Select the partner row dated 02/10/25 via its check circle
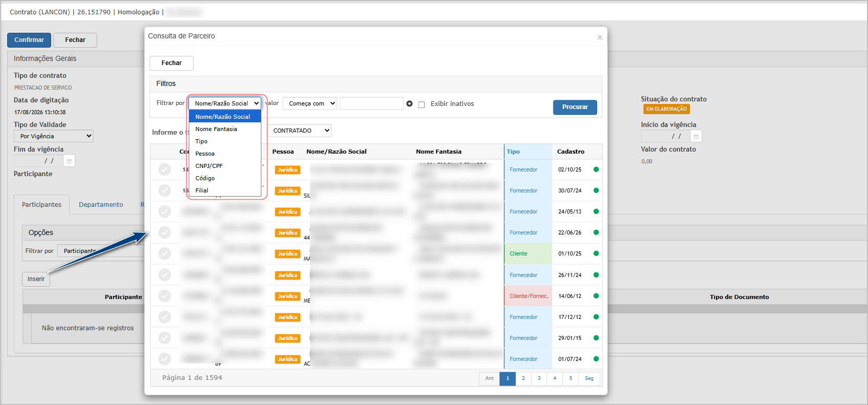Viewport: 868px width, 405px height. [165, 169]
